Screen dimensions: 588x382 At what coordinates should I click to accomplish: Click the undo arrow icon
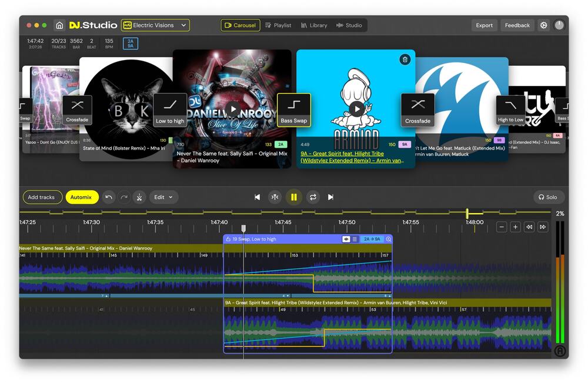pos(109,197)
